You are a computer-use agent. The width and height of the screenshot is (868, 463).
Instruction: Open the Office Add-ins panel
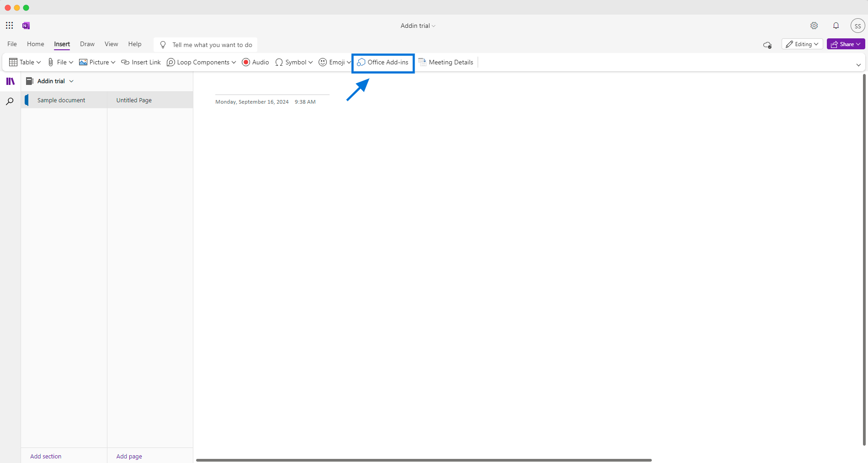tap(383, 62)
